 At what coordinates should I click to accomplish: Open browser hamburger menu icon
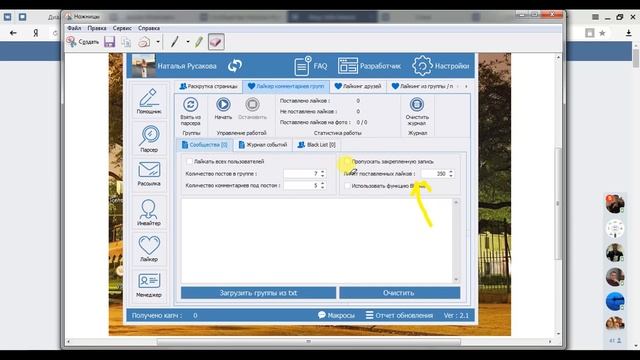pyautogui.click(x=595, y=17)
